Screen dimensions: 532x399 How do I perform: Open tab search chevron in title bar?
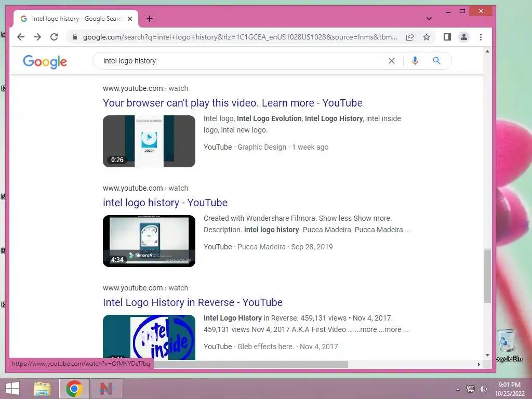[429, 19]
